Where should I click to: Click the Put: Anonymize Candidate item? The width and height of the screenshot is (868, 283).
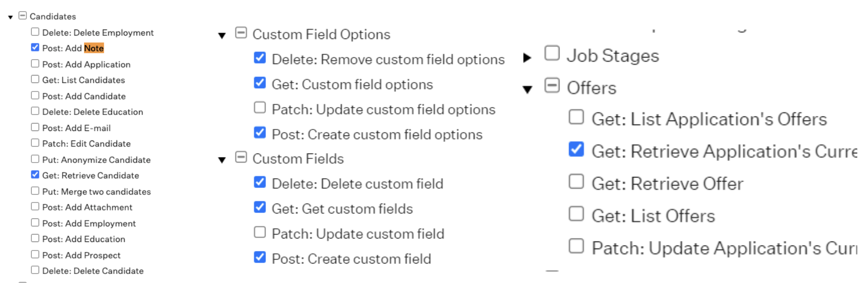click(96, 160)
